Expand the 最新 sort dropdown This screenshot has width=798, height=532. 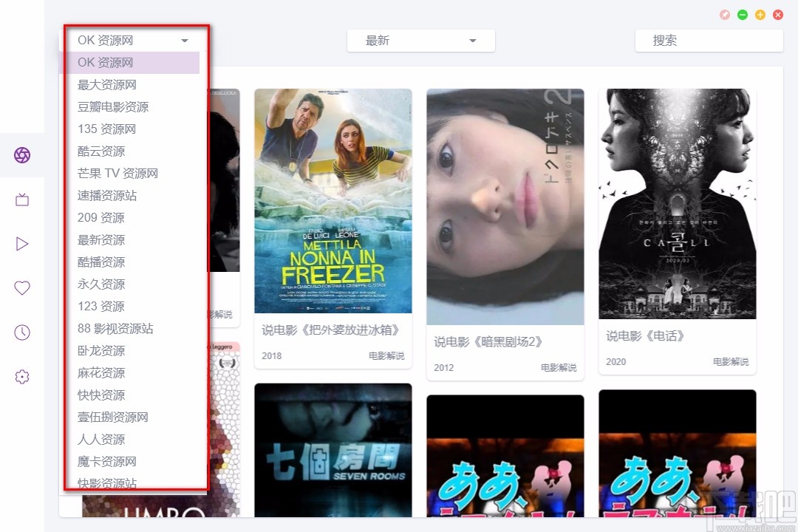[472, 41]
